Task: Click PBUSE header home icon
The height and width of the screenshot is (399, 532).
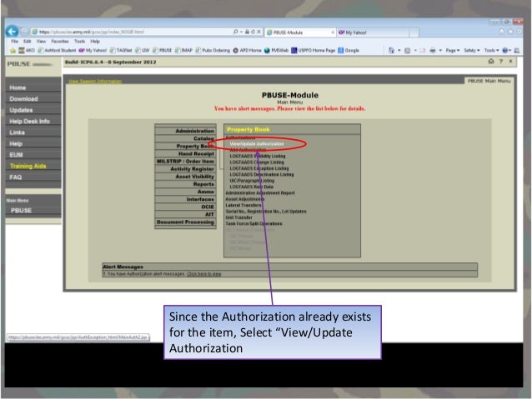Action: (x=491, y=62)
